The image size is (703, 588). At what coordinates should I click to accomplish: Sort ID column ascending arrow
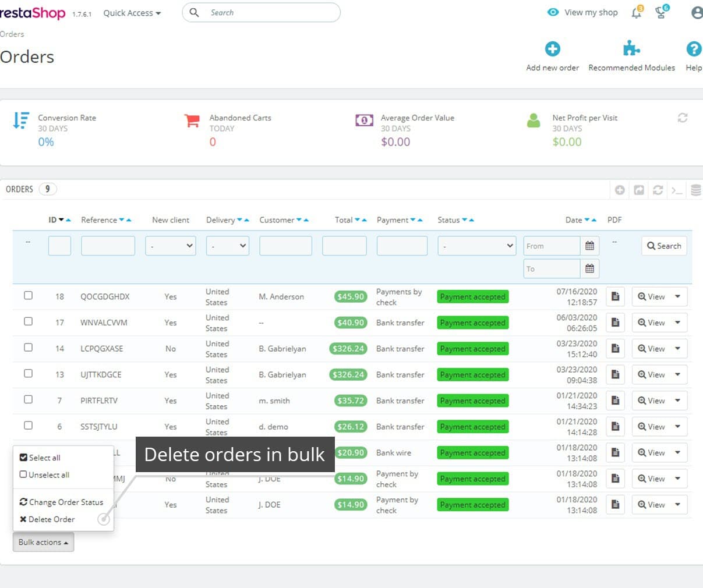point(68,220)
